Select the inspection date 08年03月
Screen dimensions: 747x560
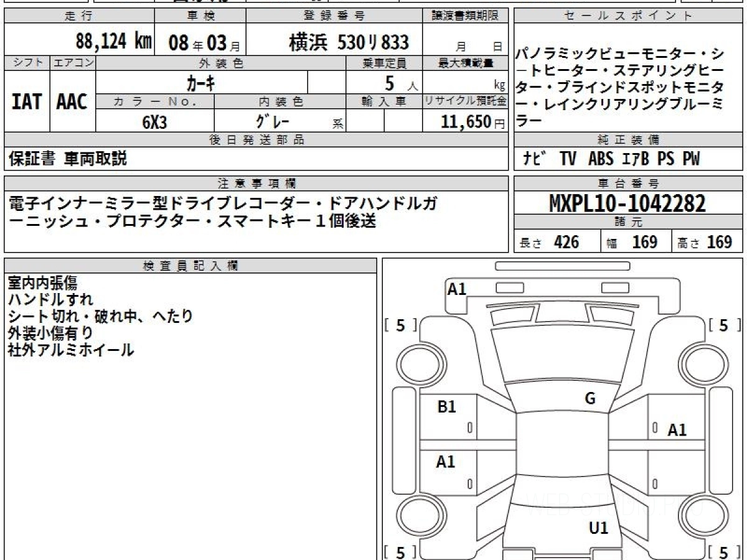pos(204,42)
